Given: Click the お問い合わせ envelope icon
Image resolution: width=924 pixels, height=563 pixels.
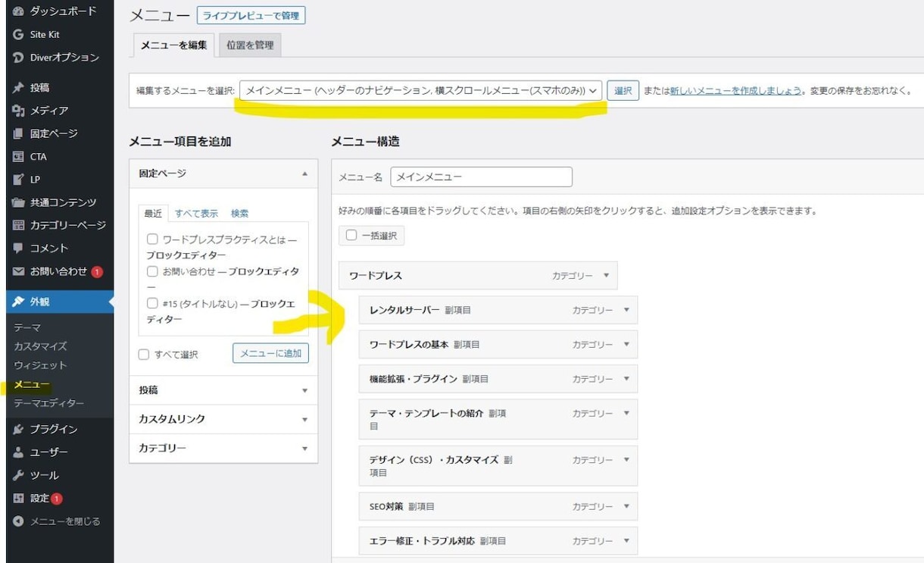Looking at the screenshot, I should coord(19,271).
